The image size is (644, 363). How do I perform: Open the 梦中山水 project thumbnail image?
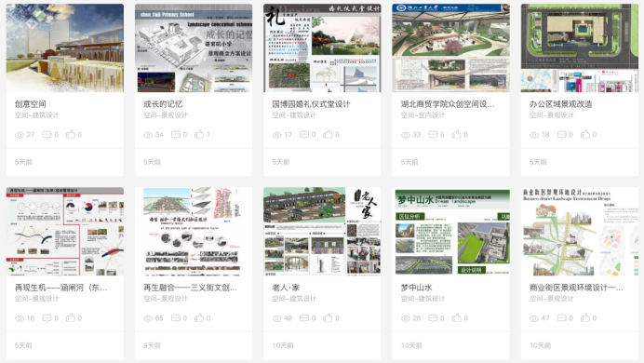451,232
